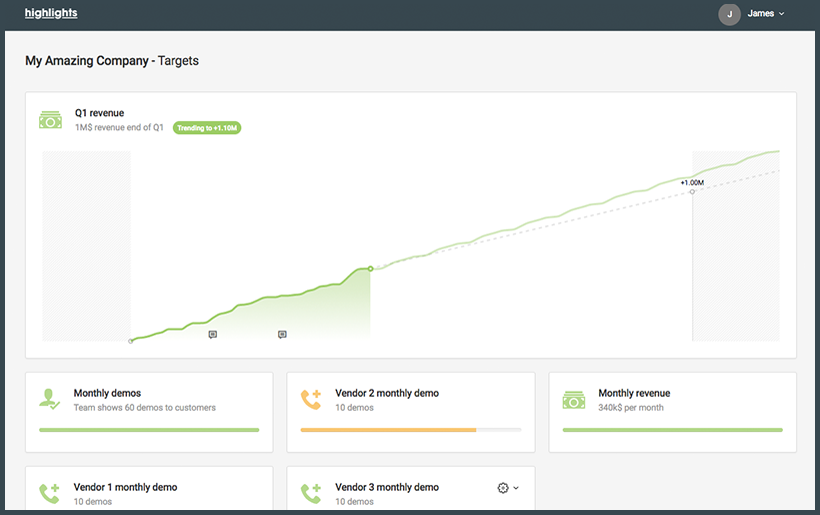Click the Monthly revenue progress bar
Image resolution: width=820 pixels, height=515 pixels.
[673, 430]
